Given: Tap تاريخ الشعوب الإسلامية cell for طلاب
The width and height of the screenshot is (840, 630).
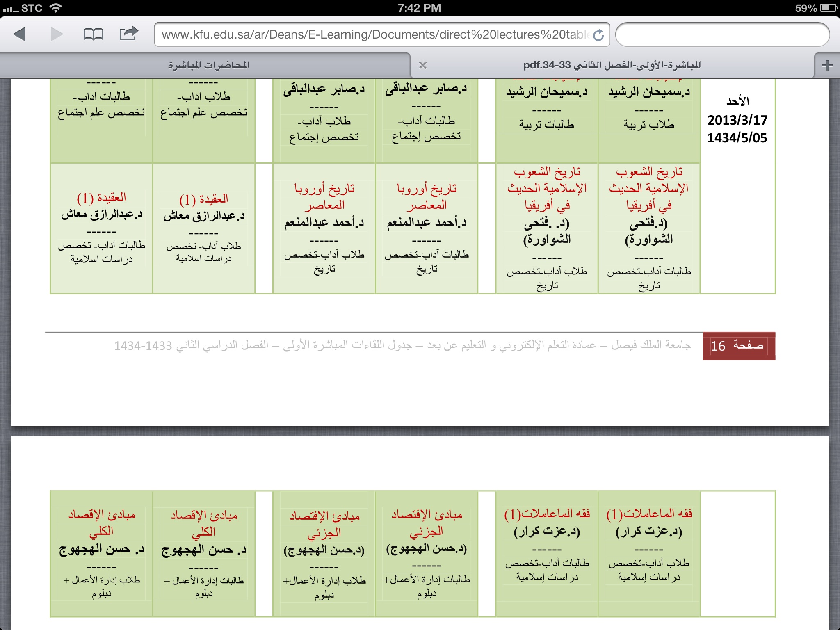Looking at the screenshot, I should [547, 228].
